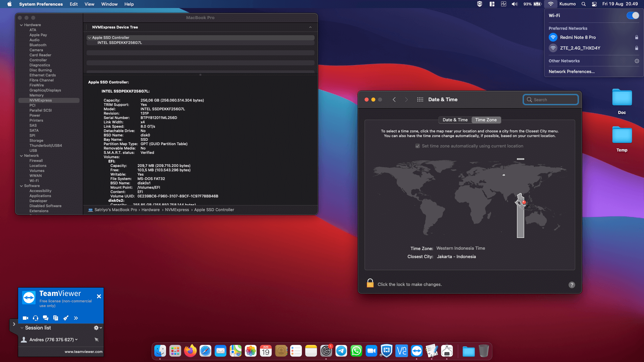Connect to the ZTE_2.4G_THXD4Y network
Viewport: 644px width, 362px height.
point(593,48)
